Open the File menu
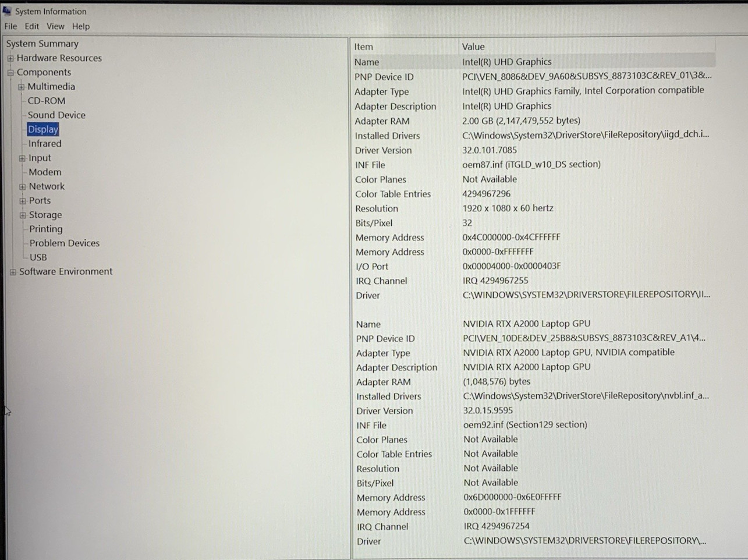The height and width of the screenshot is (560, 748). (x=10, y=26)
